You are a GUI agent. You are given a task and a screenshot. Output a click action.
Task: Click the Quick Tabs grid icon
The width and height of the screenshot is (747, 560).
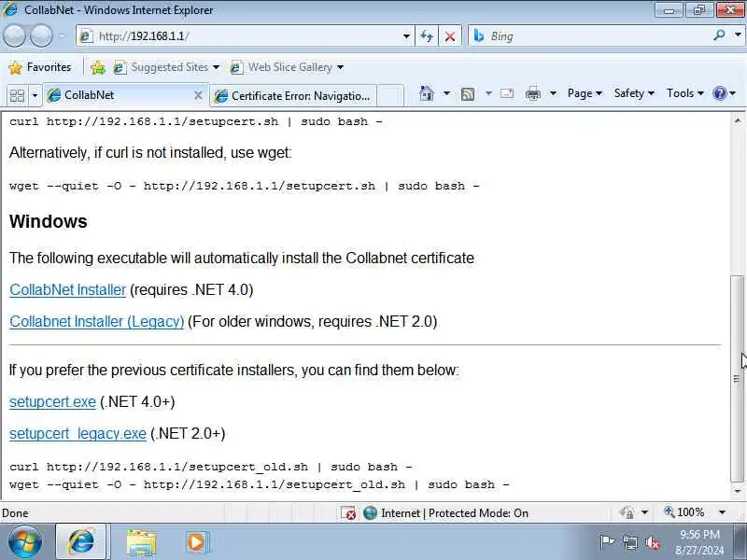point(17,96)
